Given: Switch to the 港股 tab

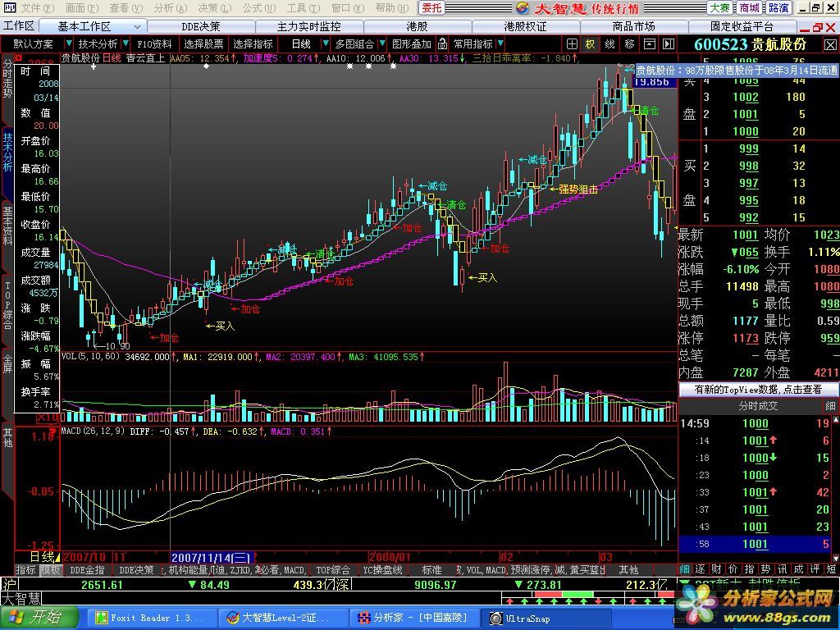Looking at the screenshot, I should [417, 26].
